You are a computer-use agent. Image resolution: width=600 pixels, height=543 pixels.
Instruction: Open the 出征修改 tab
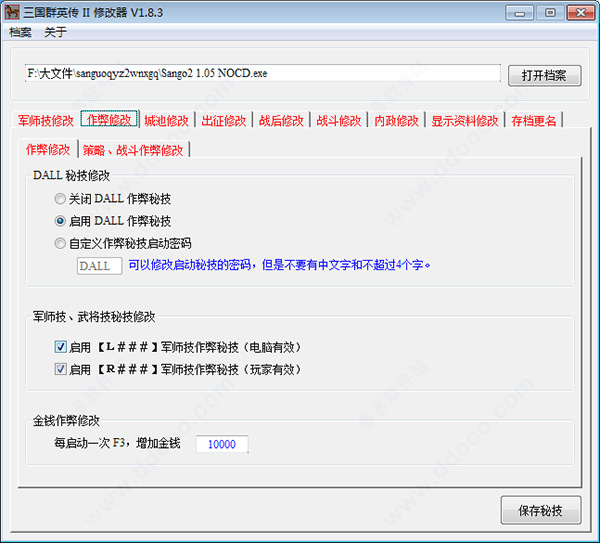tap(224, 121)
